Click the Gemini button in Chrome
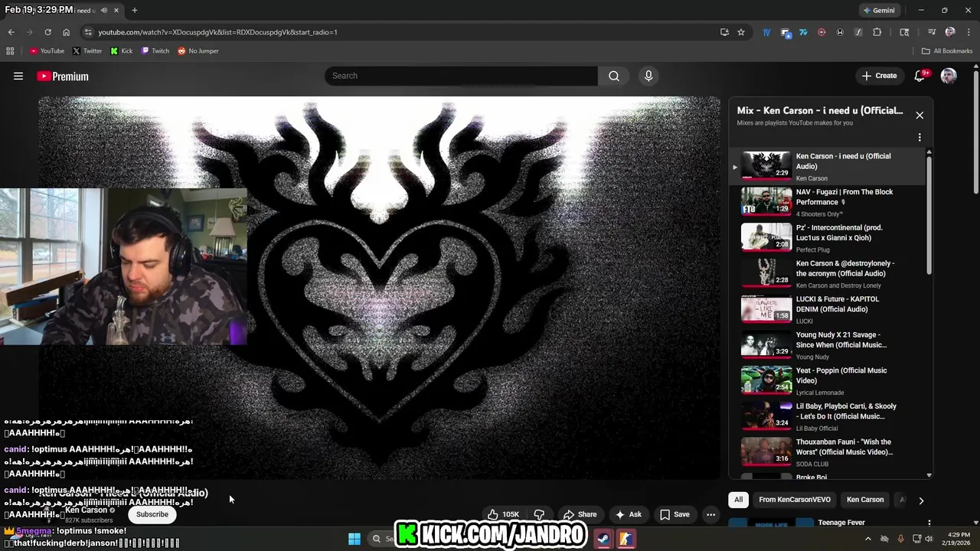This screenshot has height=551, width=980. pos(879,10)
